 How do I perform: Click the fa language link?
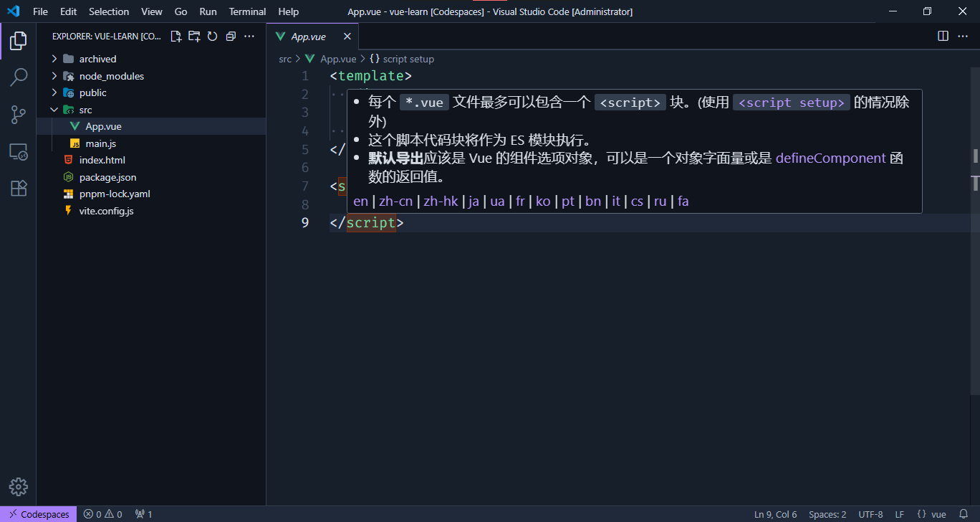(x=683, y=201)
